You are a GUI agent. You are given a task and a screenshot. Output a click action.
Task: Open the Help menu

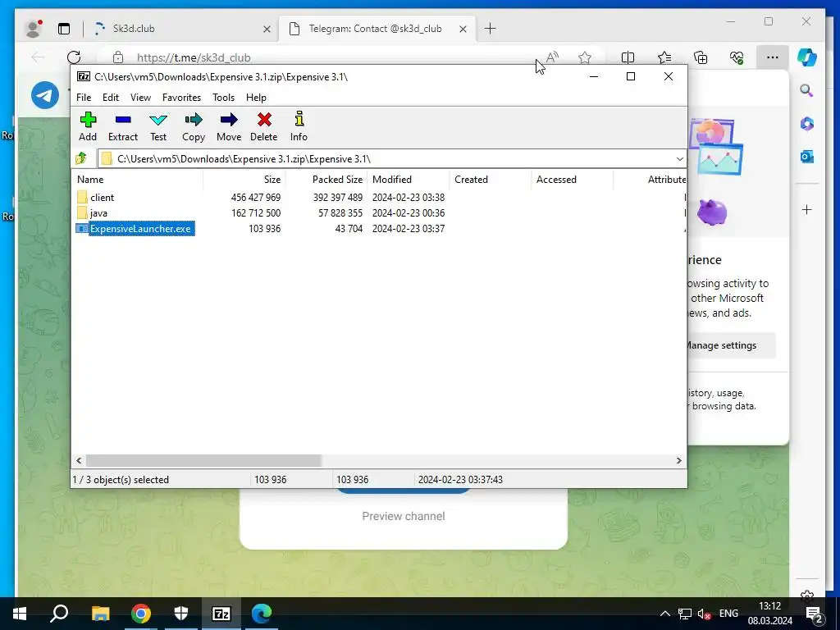(256, 98)
